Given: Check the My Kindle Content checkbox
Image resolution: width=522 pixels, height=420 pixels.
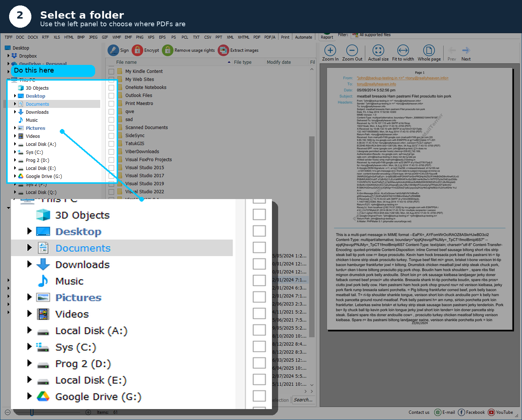Looking at the screenshot, I should pyautogui.click(x=112, y=71).
